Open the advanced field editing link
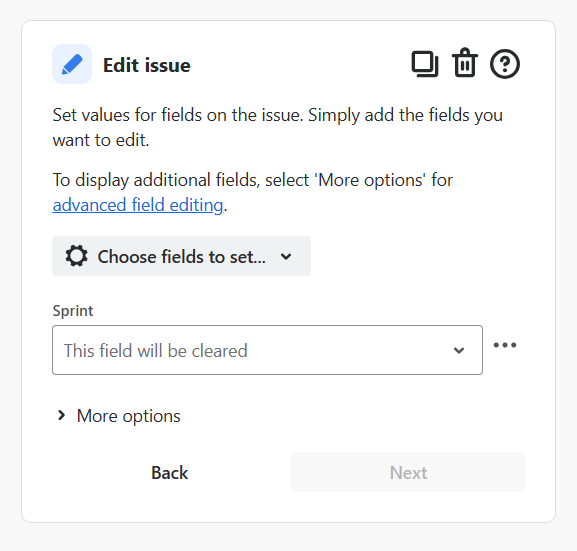The image size is (577, 551). tap(138, 205)
